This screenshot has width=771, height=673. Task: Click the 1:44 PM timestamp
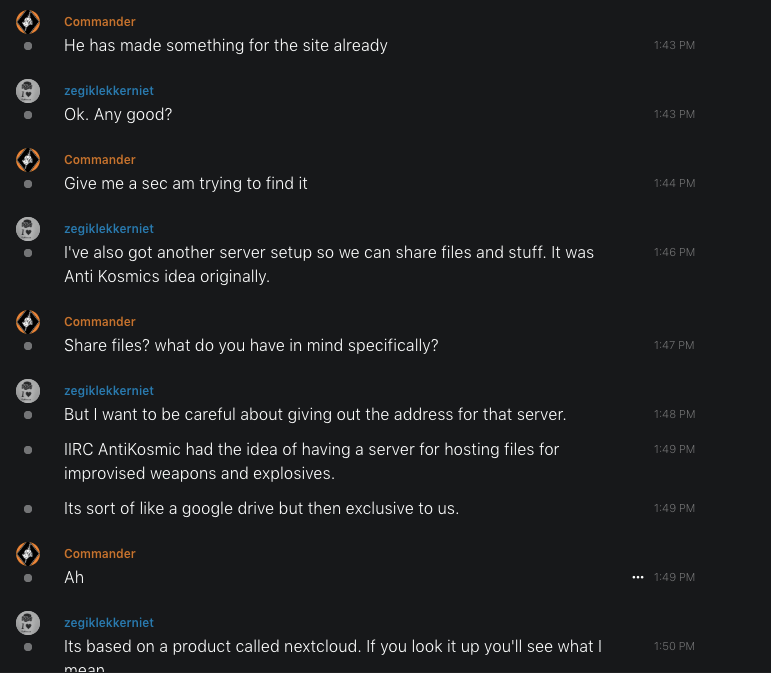(674, 184)
